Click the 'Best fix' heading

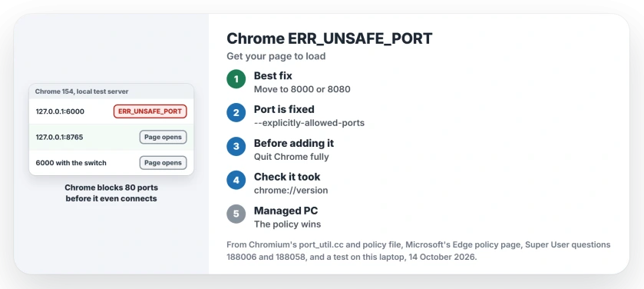(x=273, y=75)
